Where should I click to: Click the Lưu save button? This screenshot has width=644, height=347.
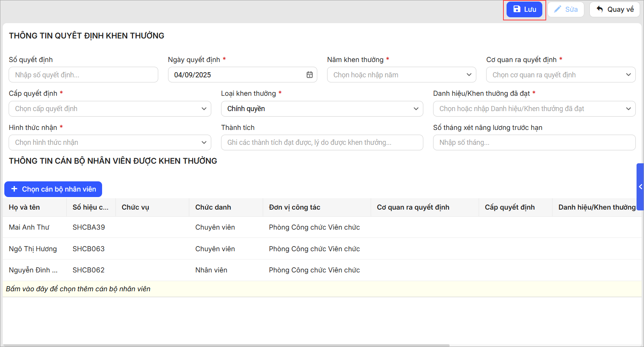tap(524, 9)
